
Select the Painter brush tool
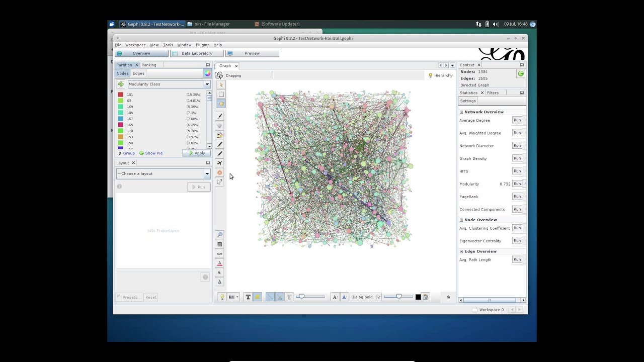[220, 116]
